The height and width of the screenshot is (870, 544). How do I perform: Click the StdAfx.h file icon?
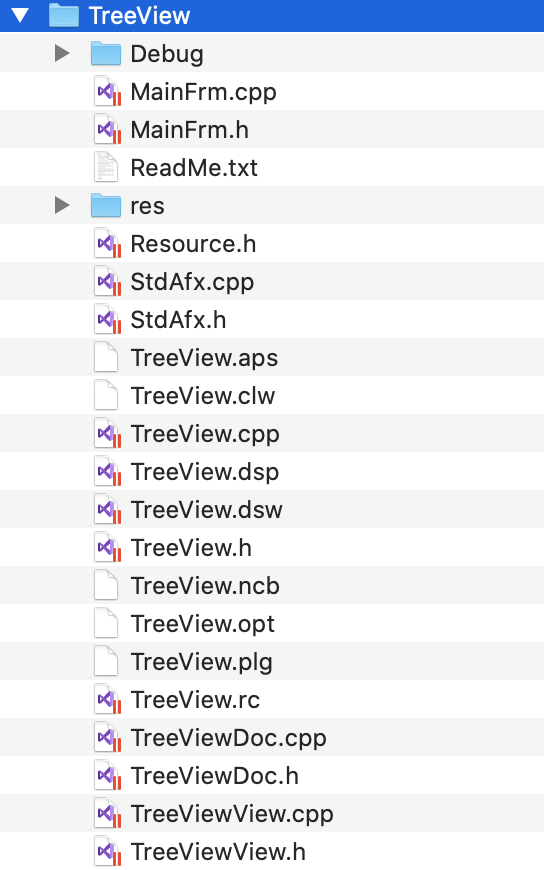107,320
